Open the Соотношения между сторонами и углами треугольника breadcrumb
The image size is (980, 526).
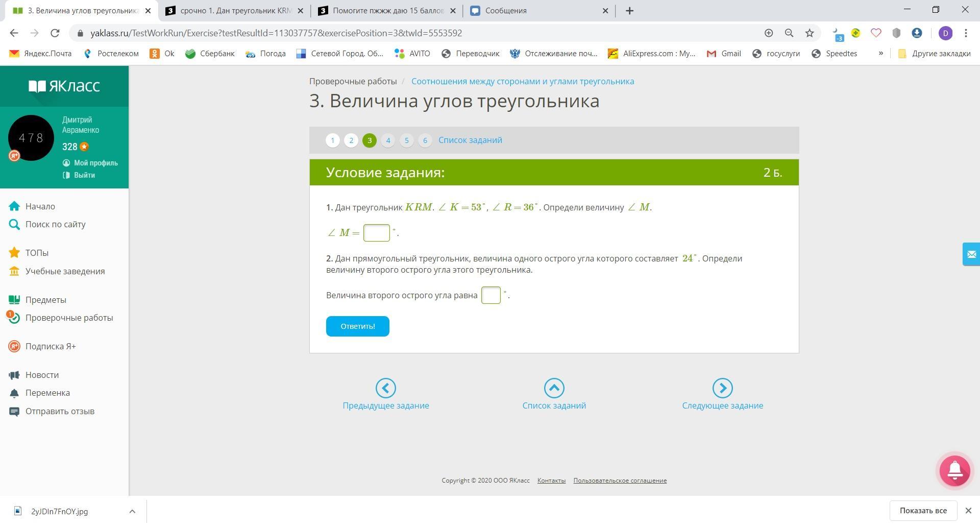point(523,81)
